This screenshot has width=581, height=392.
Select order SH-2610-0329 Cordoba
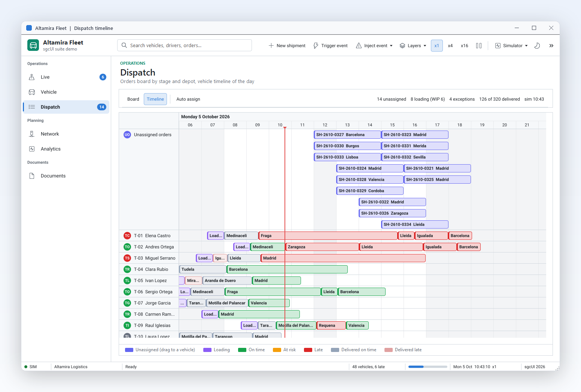pos(369,191)
